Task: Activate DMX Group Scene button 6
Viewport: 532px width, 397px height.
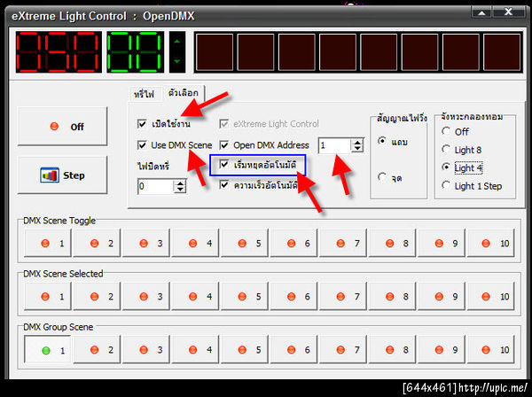Action: point(293,350)
